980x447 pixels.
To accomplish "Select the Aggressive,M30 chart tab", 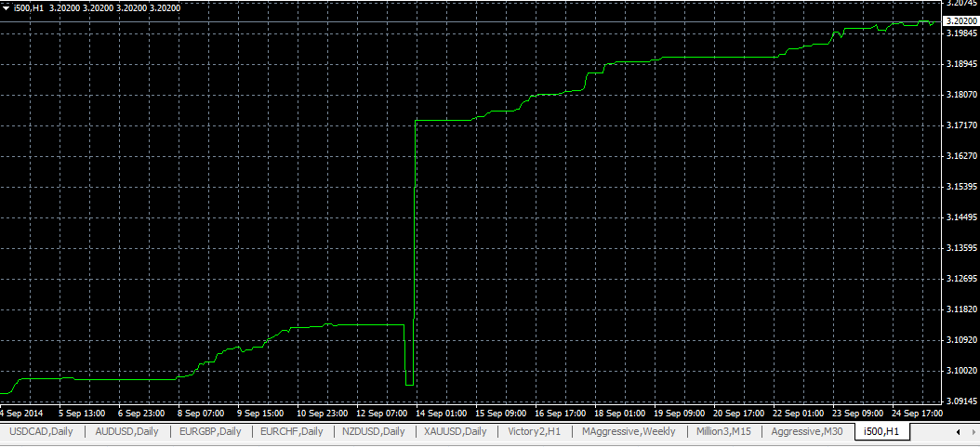I will coord(807,431).
